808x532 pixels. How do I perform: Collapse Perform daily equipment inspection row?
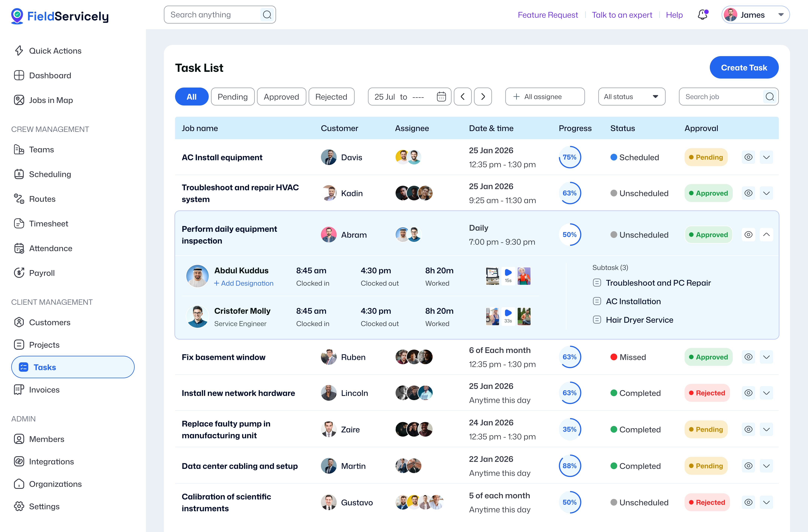(766, 235)
